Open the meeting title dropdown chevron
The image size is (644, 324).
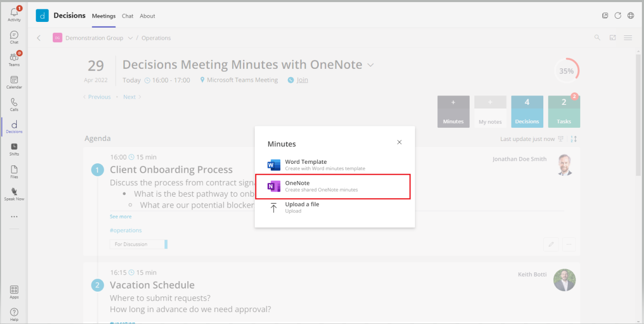click(371, 65)
